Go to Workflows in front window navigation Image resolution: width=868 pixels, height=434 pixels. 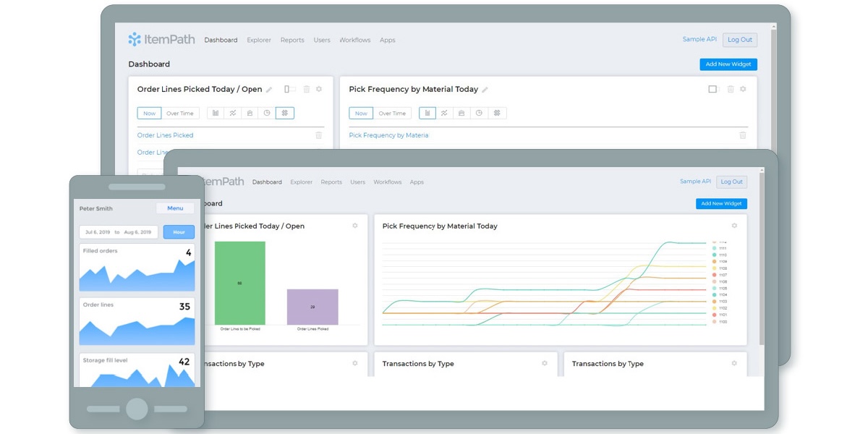387,182
